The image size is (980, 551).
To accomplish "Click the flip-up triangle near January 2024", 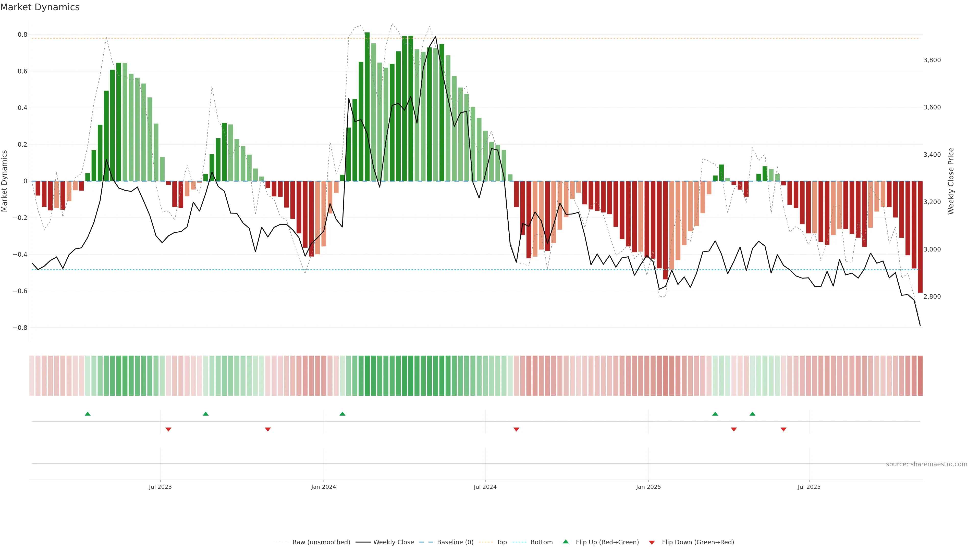I will pos(342,414).
